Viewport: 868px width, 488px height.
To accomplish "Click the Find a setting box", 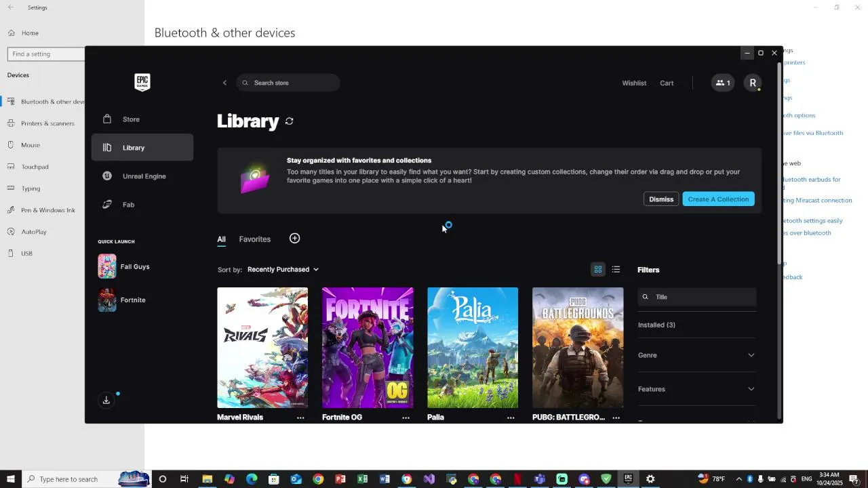I will tap(46, 54).
